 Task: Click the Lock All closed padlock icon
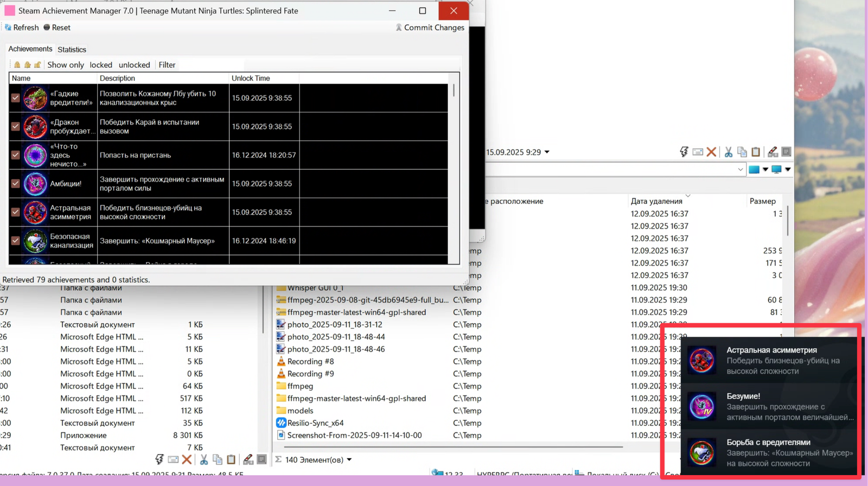pyautogui.click(x=17, y=65)
